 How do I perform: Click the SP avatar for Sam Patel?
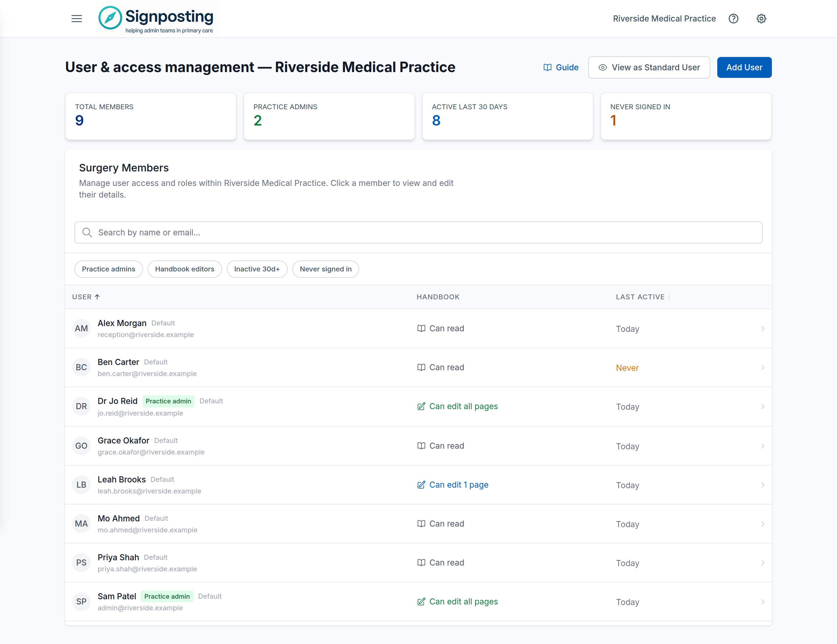[x=81, y=602]
